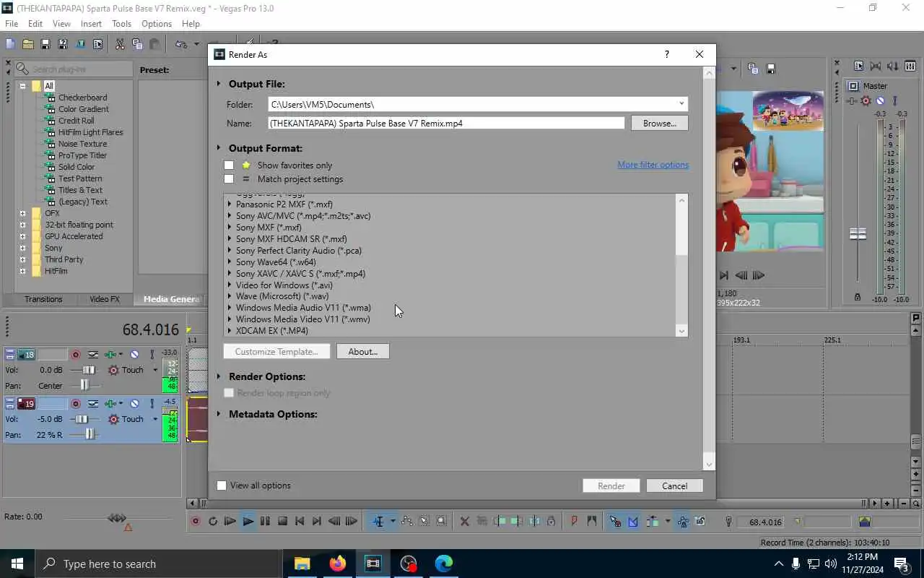This screenshot has width=924, height=578.
Task: Expand Windows Media Video V11 format
Action: [x=230, y=319]
